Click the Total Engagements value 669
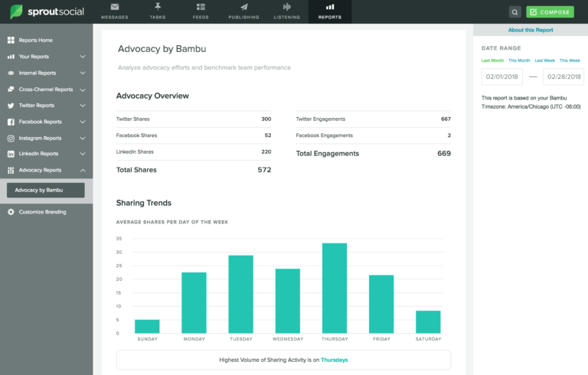 444,153
